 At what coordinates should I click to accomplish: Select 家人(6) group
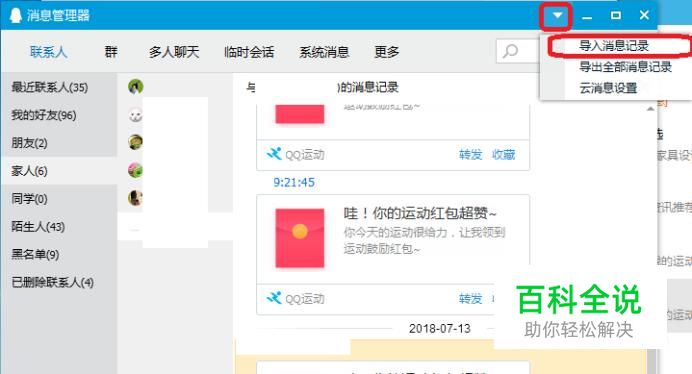pos(59,170)
